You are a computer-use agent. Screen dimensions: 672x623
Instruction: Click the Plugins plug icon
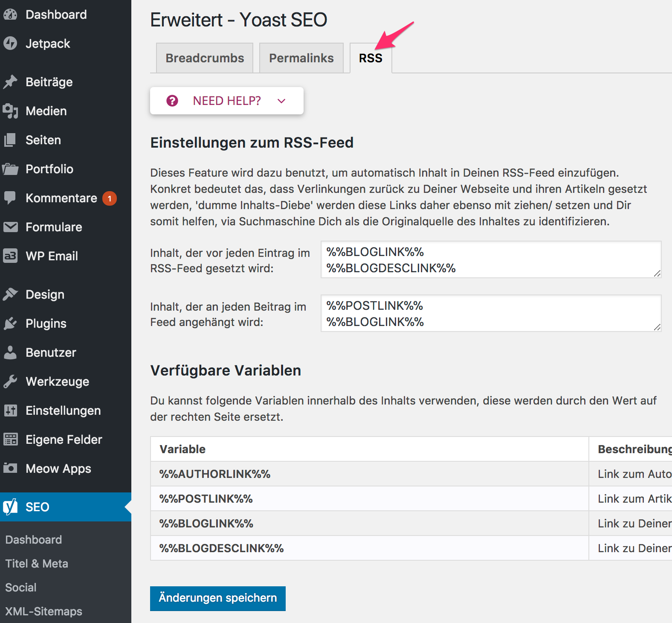tap(10, 323)
